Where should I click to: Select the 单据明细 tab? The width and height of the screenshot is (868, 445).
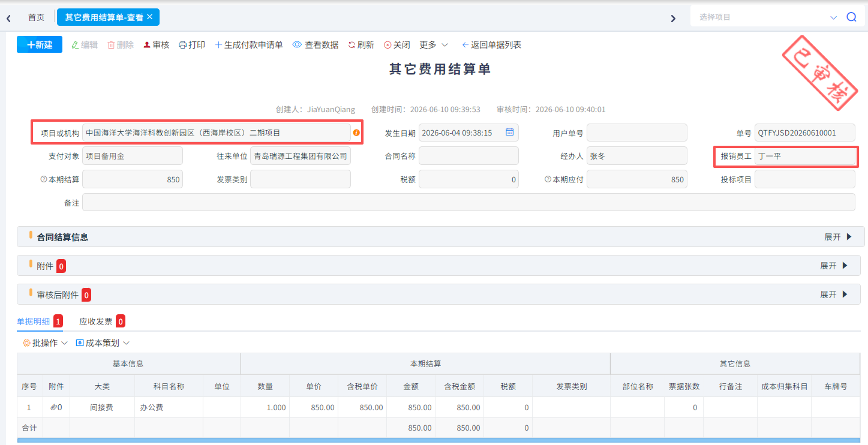40,321
